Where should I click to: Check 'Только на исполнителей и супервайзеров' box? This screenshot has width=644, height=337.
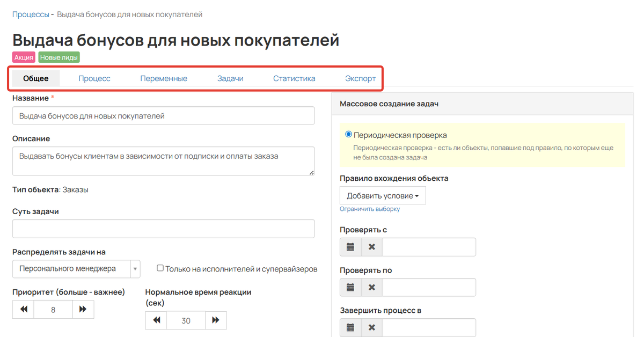point(160,268)
